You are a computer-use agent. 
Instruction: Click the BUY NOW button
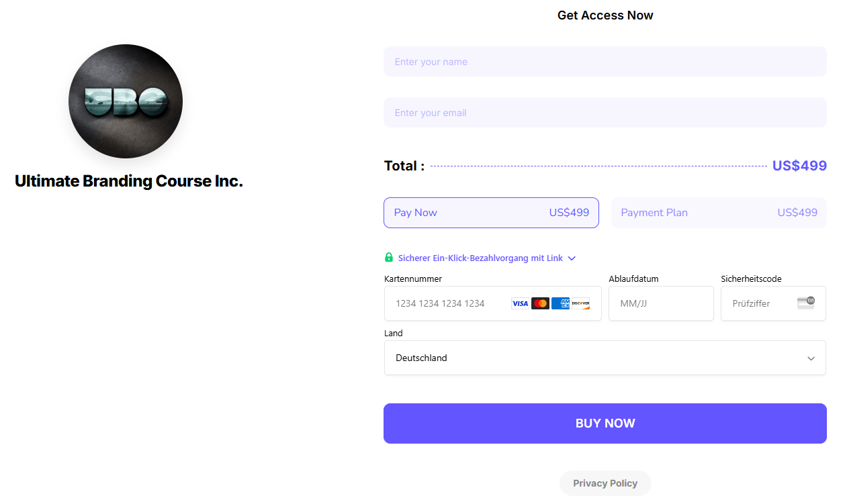(605, 423)
